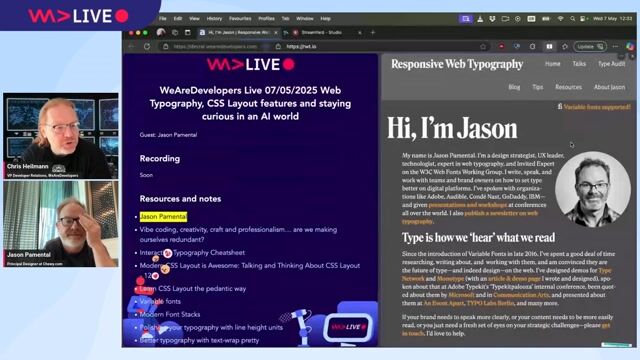
Task: Open the TYPO Labs Berlin link
Action: pos(490,303)
